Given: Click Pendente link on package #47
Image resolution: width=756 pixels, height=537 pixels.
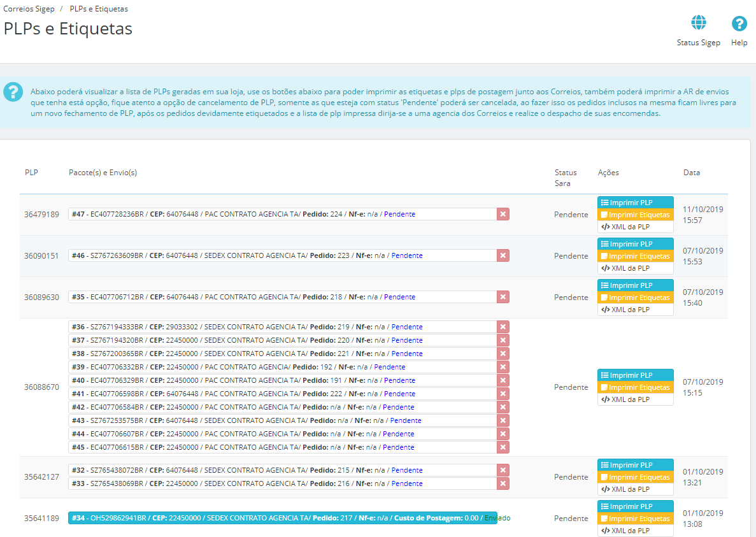Looking at the screenshot, I should tap(399, 214).
